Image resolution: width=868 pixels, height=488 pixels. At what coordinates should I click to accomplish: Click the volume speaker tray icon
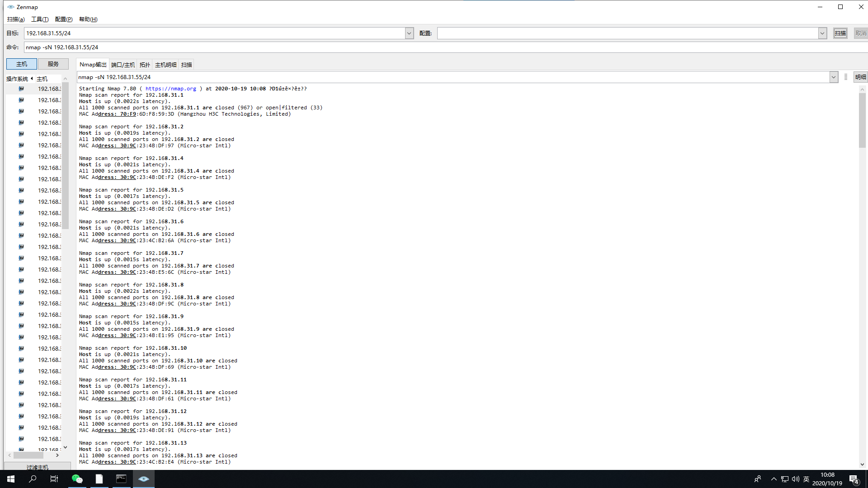click(x=795, y=479)
